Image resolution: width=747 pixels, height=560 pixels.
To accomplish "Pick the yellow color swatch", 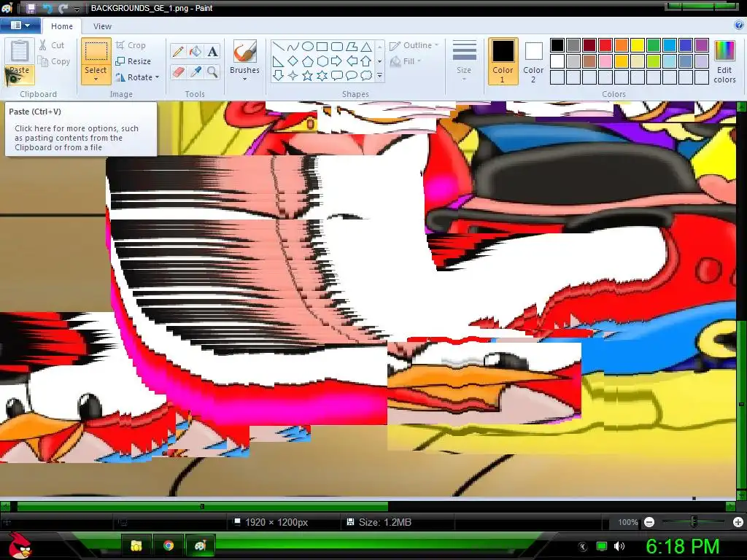I will (x=638, y=45).
